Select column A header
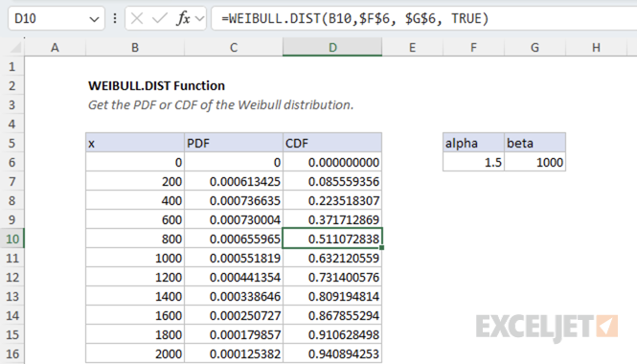The width and height of the screenshot is (637, 364). pos(55,48)
